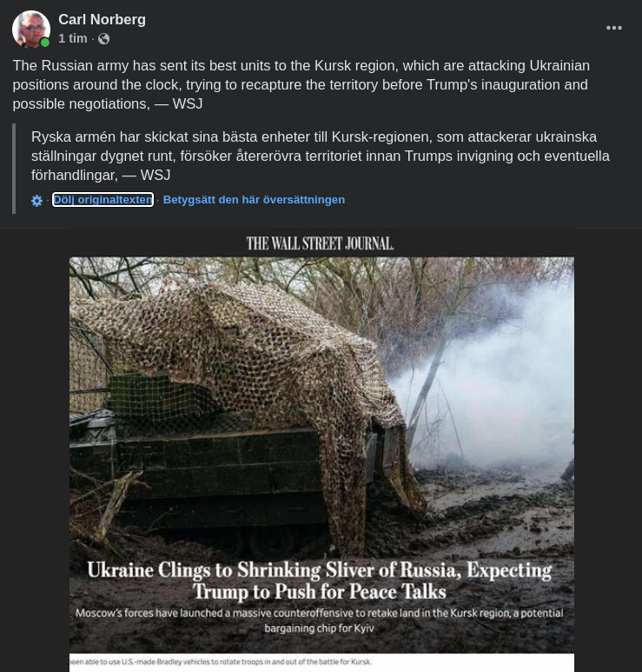Click the Swedish translated text paragraph

(321, 156)
